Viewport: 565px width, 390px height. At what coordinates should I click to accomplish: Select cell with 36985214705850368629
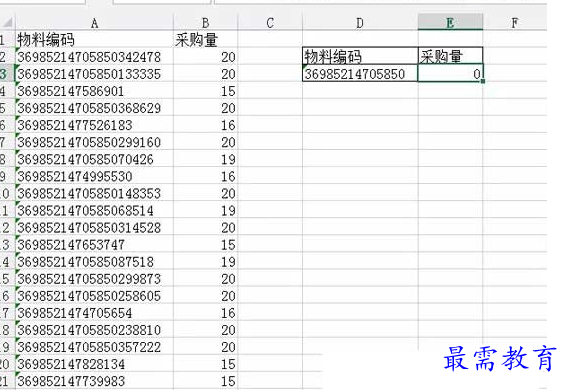(94, 108)
